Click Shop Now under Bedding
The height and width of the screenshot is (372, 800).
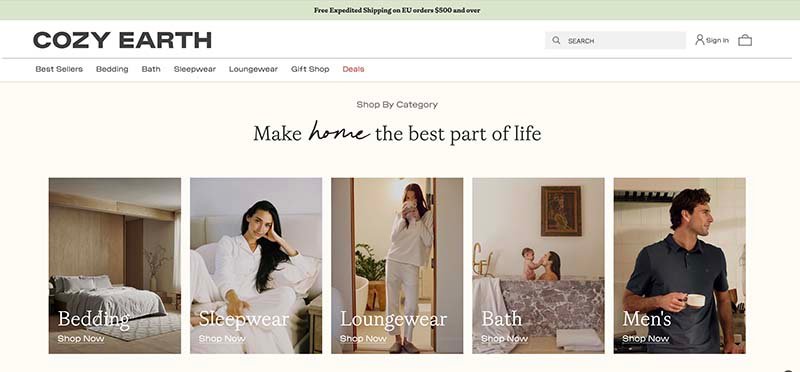click(81, 338)
